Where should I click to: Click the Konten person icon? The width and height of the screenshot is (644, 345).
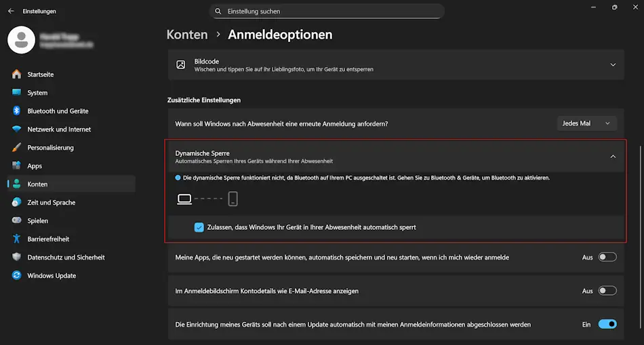point(16,184)
